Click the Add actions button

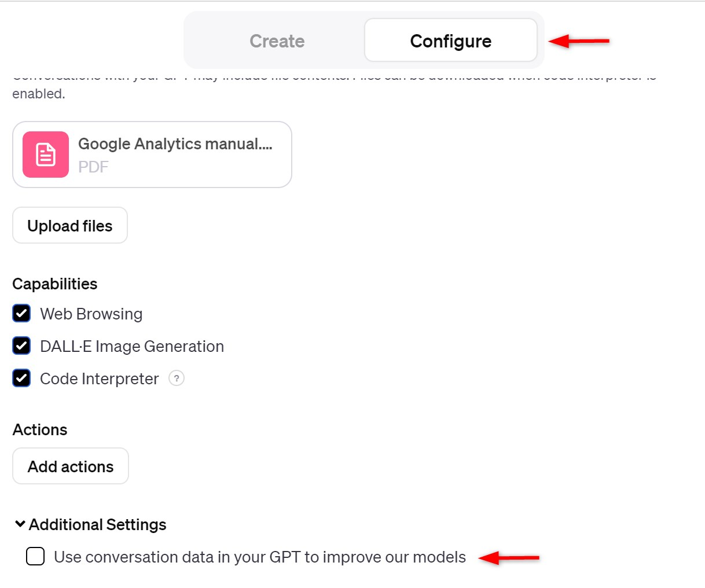point(71,466)
